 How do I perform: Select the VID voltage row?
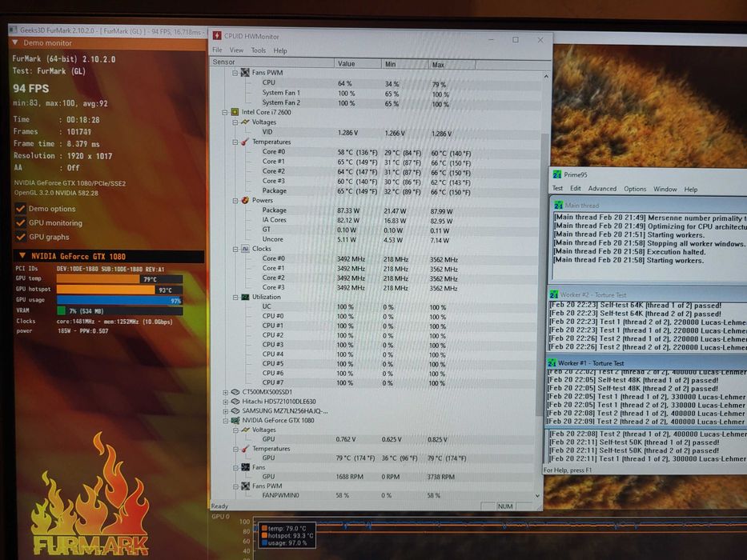(x=376, y=132)
